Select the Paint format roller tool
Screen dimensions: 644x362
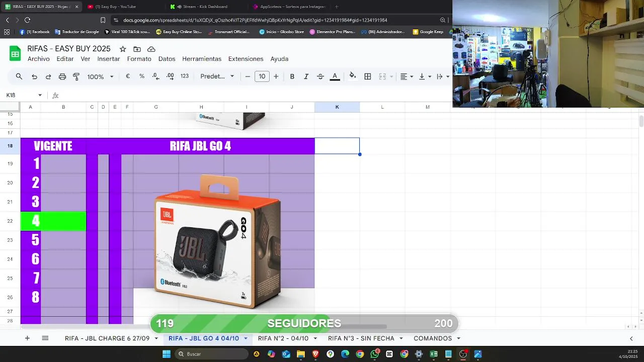[76, 76]
